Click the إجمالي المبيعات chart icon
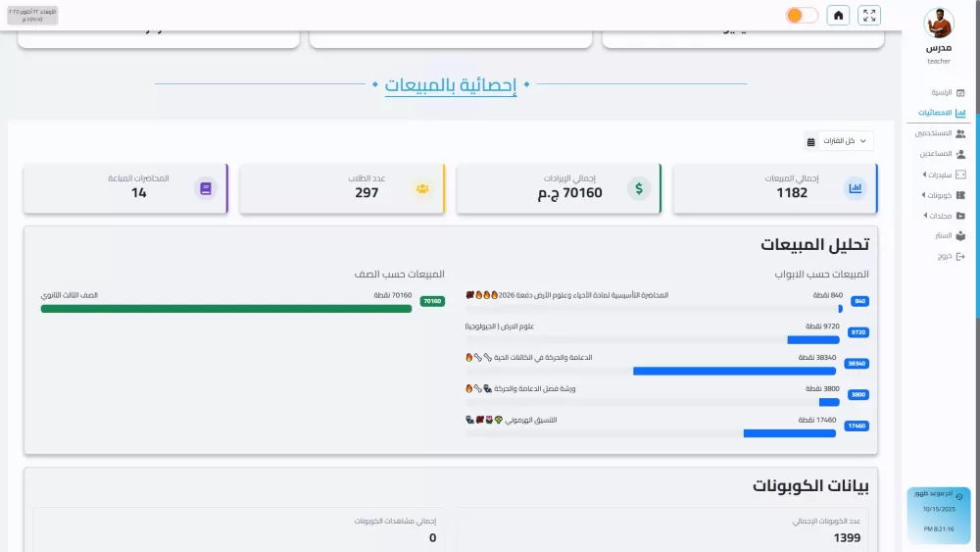The width and height of the screenshot is (980, 552). 856,188
